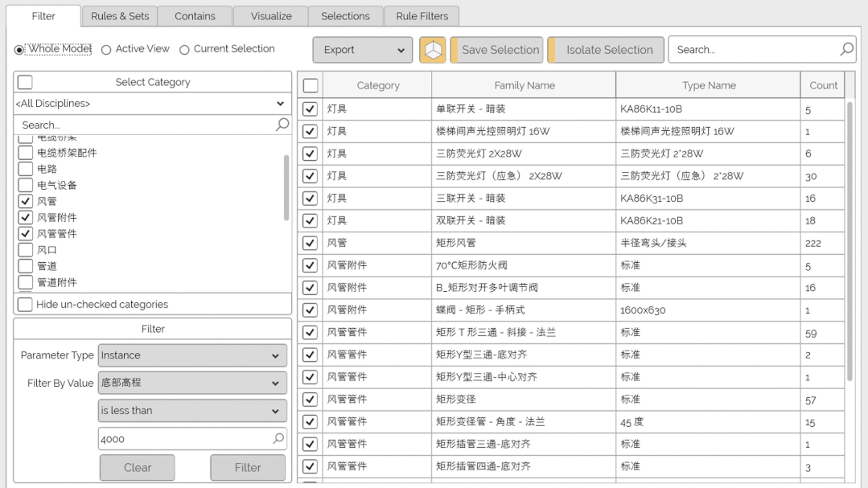
Task: Click the top-right Search input field
Action: [763, 50]
